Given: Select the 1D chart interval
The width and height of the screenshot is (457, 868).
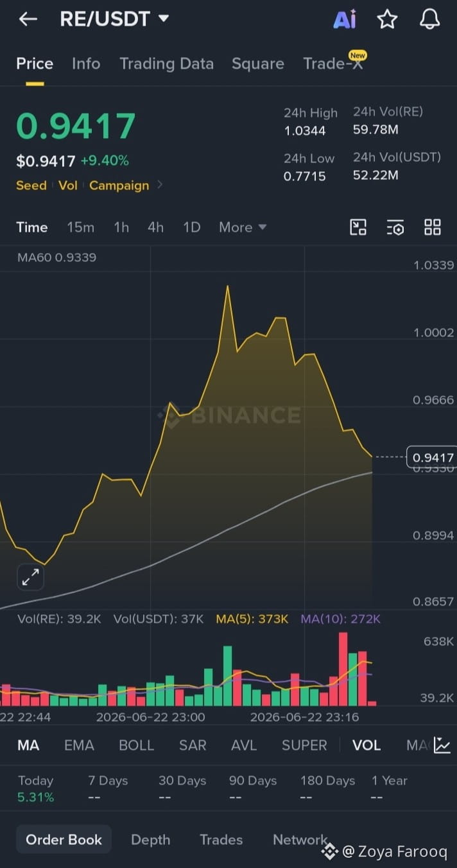Looking at the screenshot, I should 192,227.
